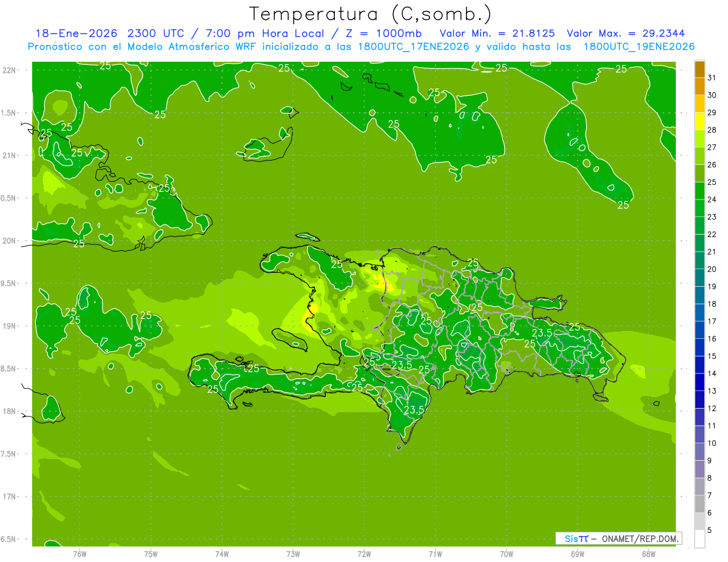Click the longitude axis label '72W'
The width and height of the screenshot is (728, 562).
364,554
